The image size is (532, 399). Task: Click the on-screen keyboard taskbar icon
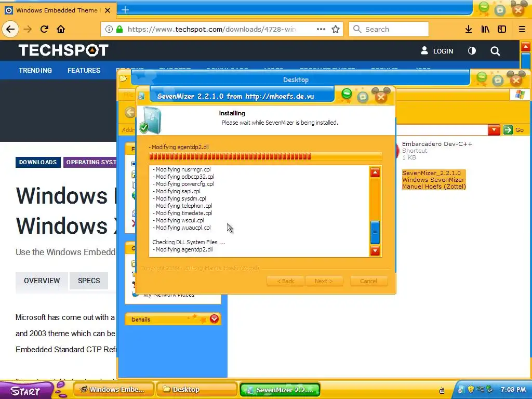pyautogui.click(x=442, y=391)
